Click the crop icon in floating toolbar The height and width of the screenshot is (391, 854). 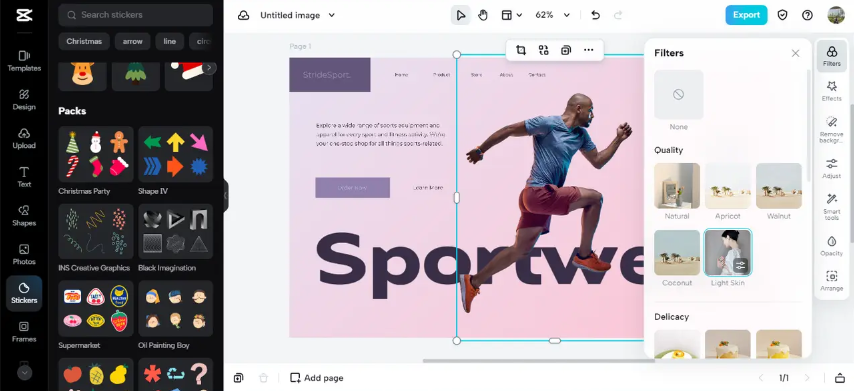[x=521, y=50]
